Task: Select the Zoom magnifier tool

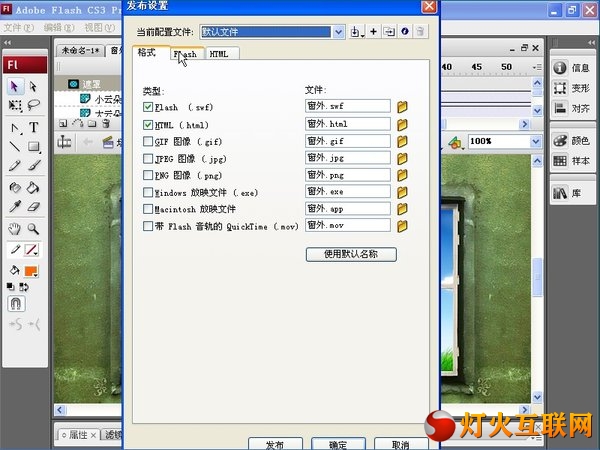Action: [34, 229]
